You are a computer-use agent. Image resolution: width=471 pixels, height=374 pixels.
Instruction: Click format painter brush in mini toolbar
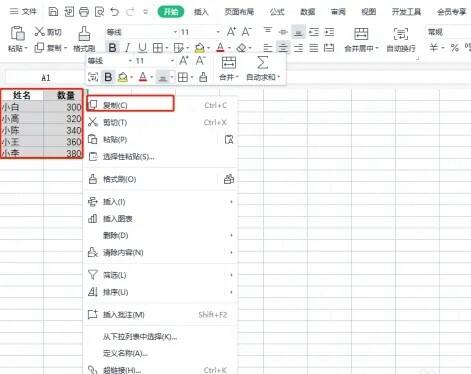tap(203, 77)
